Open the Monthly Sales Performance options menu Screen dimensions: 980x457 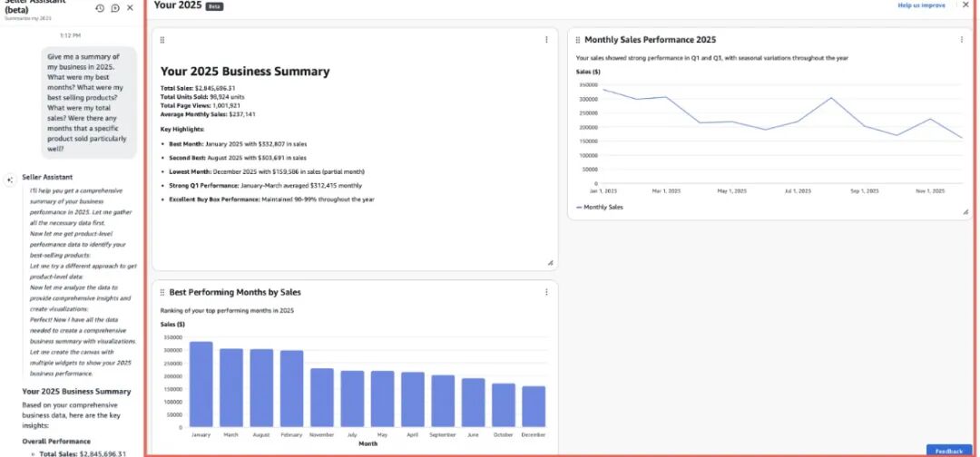[962, 40]
